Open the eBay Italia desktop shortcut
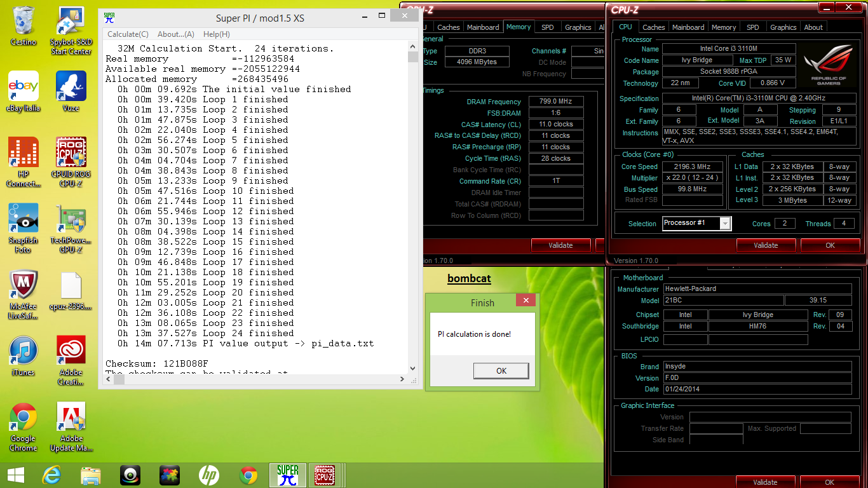The width and height of the screenshot is (868, 488). (x=24, y=91)
